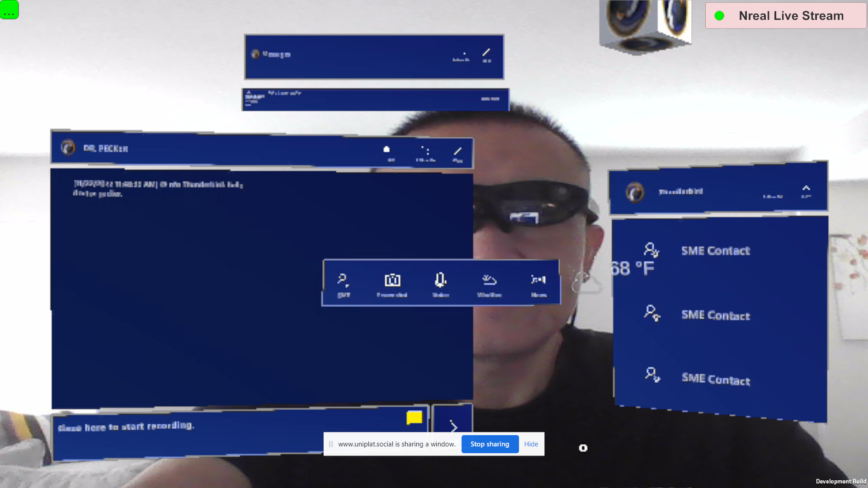Viewport: 868px width, 488px height.
Task: Select the first SME Contact entry
Action: (x=715, y=251)
